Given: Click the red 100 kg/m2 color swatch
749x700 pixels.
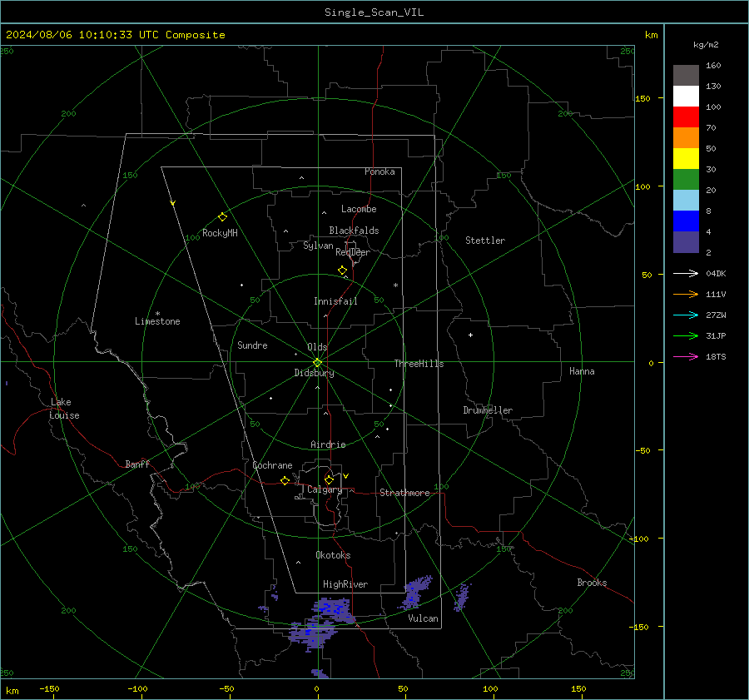Looking at the screenshot, I should [x=686, y=117].
